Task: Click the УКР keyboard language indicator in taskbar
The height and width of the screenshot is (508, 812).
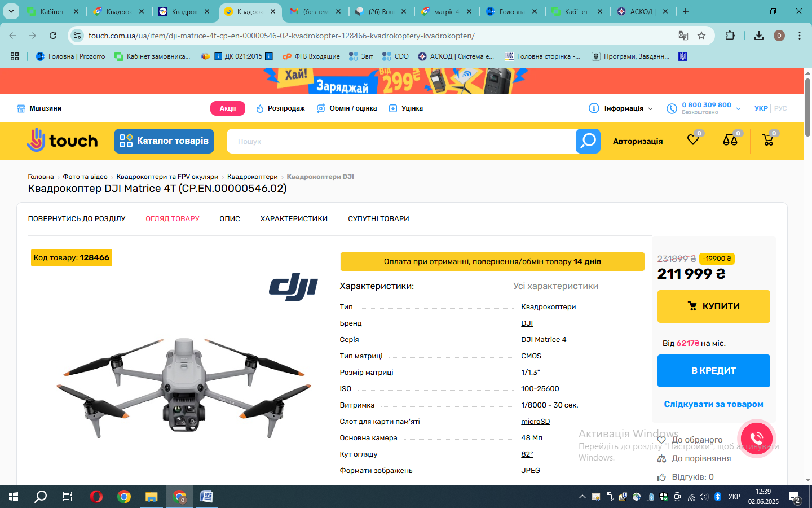Action: pos(734,497)
